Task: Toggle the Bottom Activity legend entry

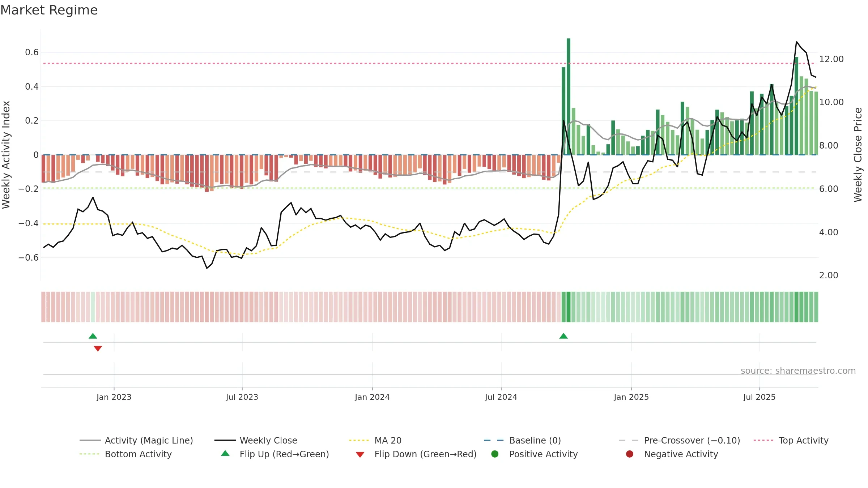Action: click(125, 454)
